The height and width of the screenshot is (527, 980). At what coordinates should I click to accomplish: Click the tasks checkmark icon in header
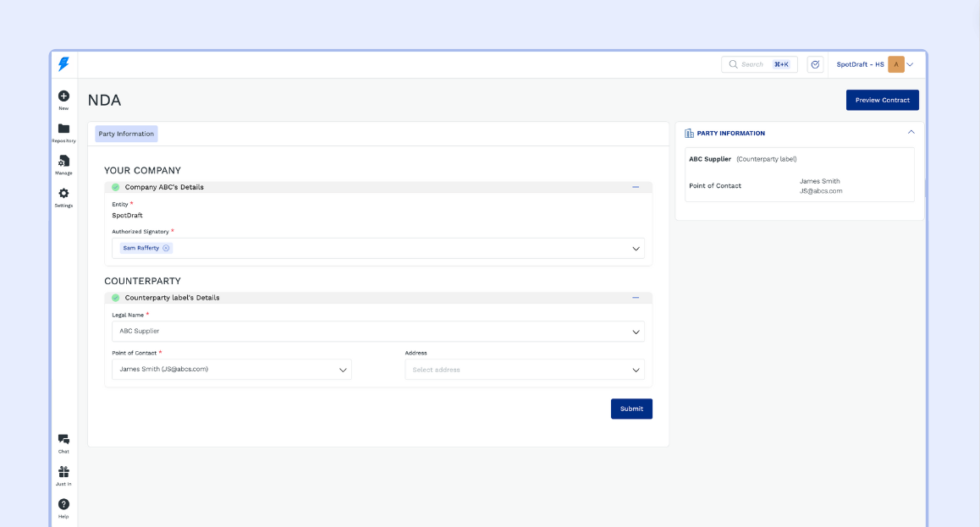(815, 64)
